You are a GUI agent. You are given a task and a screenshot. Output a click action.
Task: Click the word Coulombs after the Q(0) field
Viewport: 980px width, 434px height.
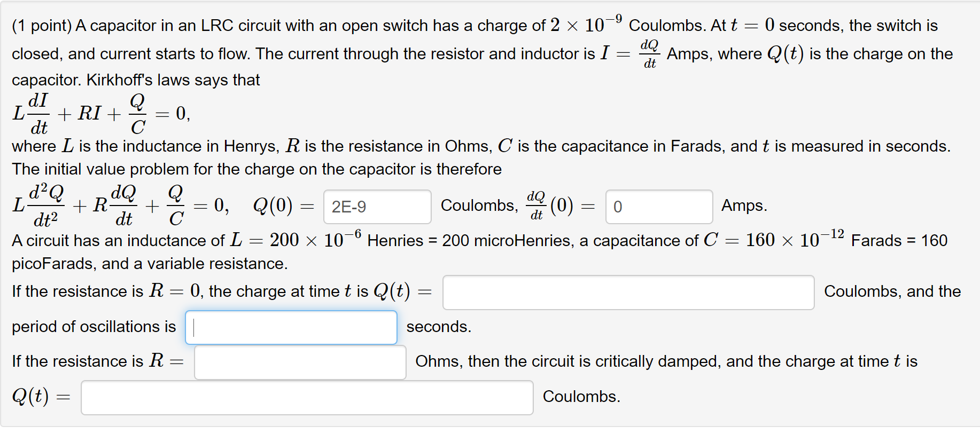click(477, 206)
